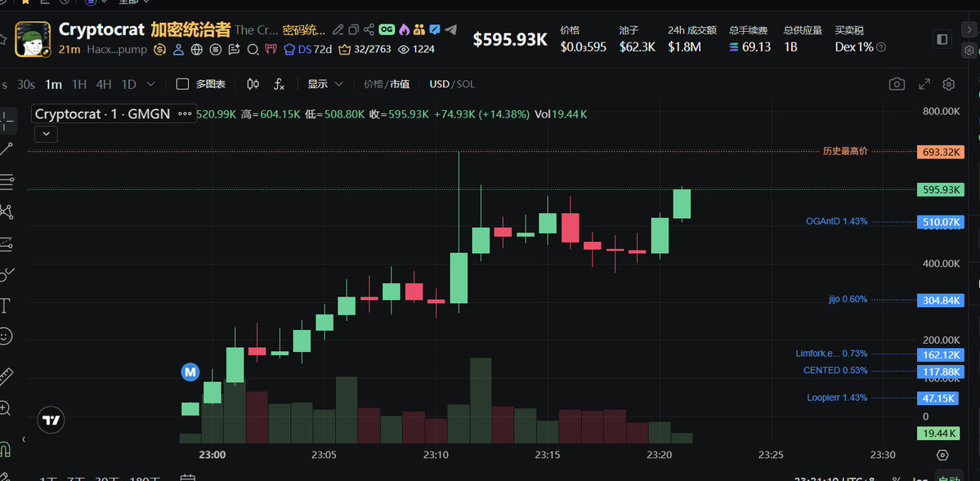Open the chart scale settings gear
Image resolution: width=980 pixels, height=481 pixels.
(x=943, y=455)
